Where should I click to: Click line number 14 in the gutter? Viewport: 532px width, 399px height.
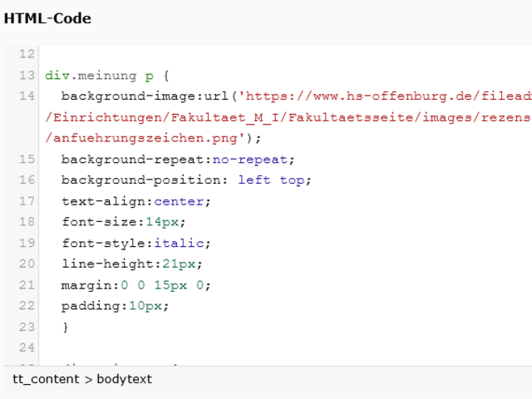[27, 96]
